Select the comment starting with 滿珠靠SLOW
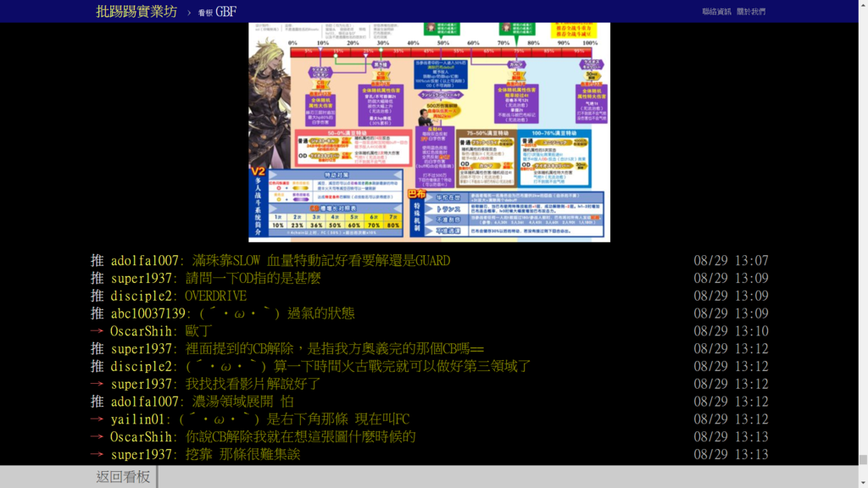868x488 pixels. click(321, 261)
